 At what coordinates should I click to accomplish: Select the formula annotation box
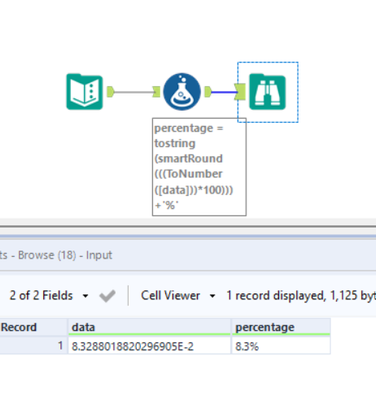coord(199,167)
